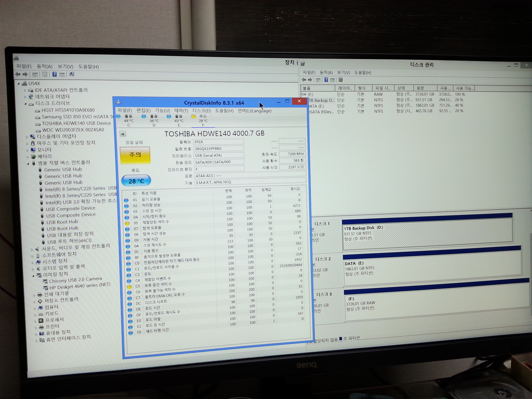532x399 pixels.
Task: Click Disk Management help question-mark icon
Action: pos(326,80)
